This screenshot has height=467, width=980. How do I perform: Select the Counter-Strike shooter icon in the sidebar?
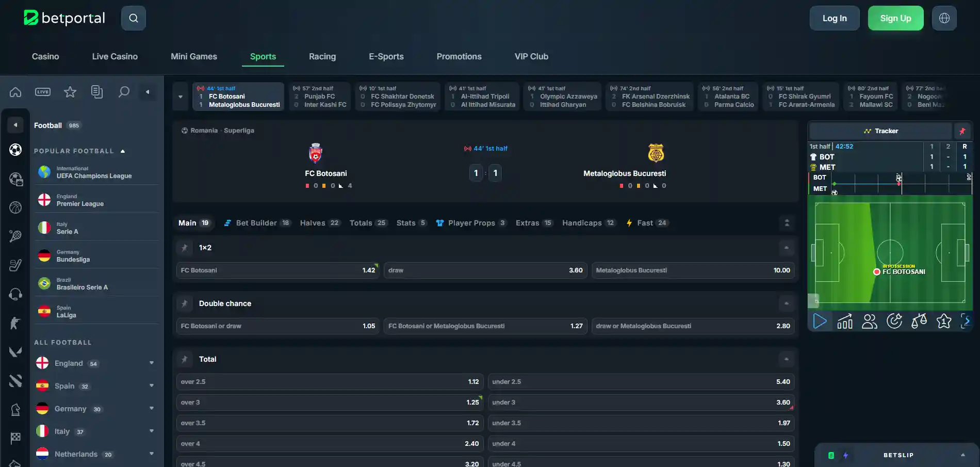[x=15, y=323]
